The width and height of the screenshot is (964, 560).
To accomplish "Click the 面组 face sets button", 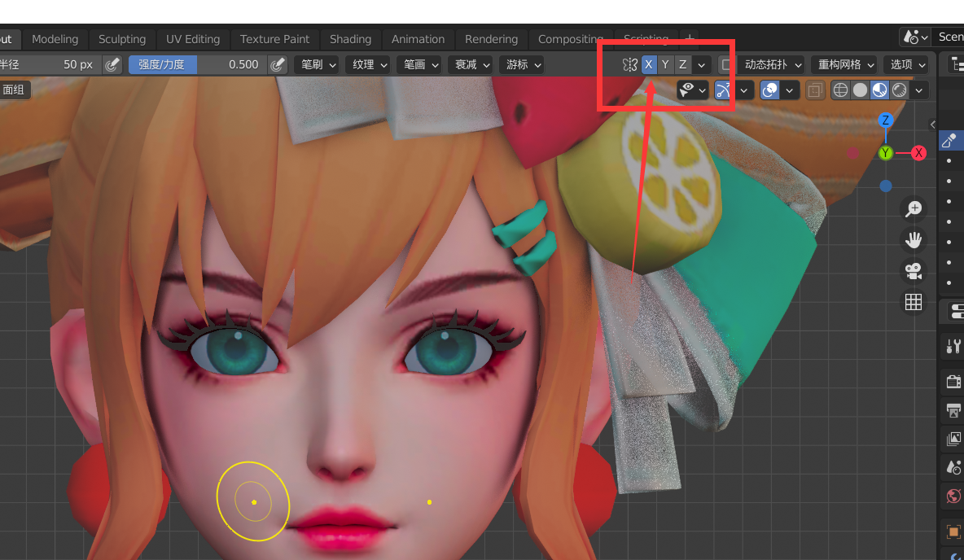I will click(14, 90).
